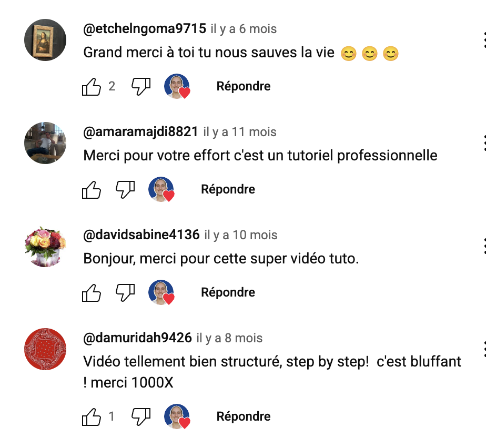Dislike the @davidsabine4136 comment
The height and width of the screenshot is (448, 486).
point(125,293)
